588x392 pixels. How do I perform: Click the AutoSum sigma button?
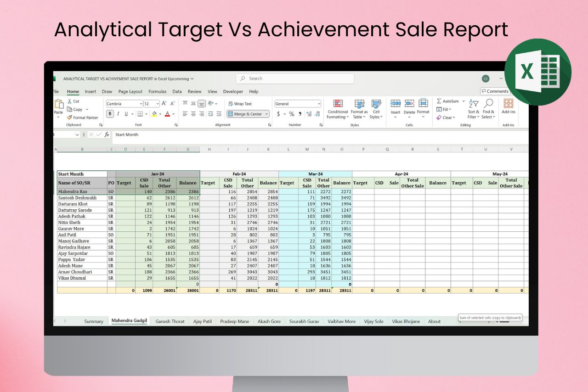tap(448, 101)
